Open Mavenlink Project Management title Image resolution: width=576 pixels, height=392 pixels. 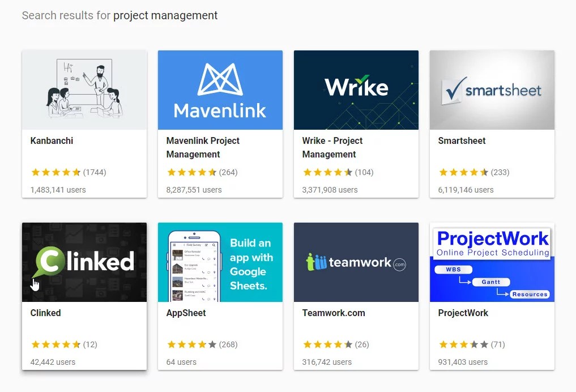tap(203, 147)
